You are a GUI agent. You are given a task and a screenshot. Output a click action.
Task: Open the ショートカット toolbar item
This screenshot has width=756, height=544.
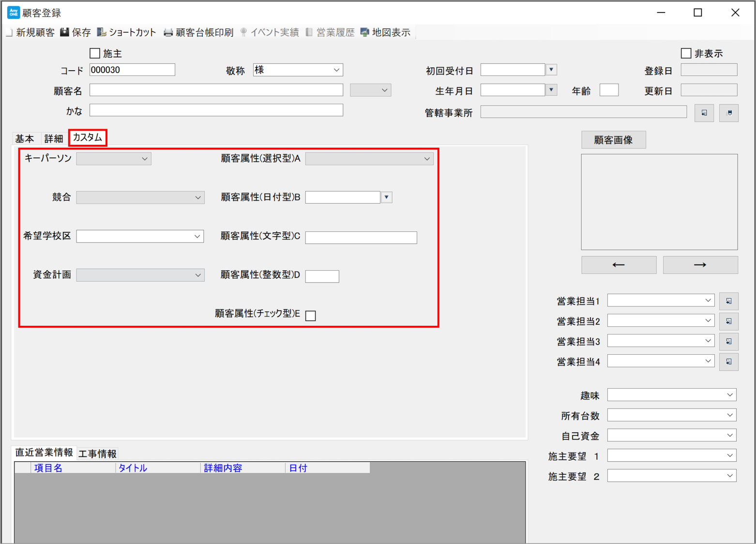pyautogui.click(x=126, y=32)
